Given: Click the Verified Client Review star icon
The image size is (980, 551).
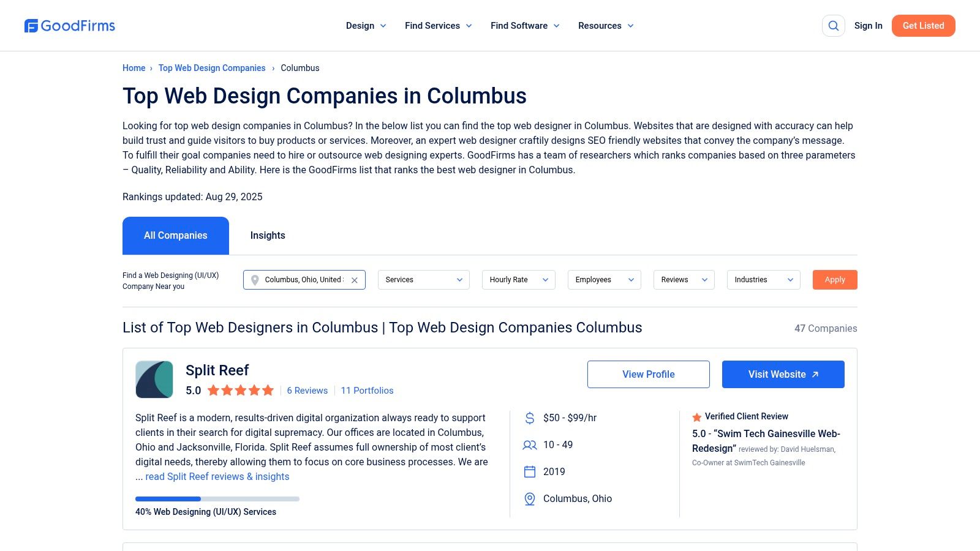Looking at the screenshot, I should (697, 417).
